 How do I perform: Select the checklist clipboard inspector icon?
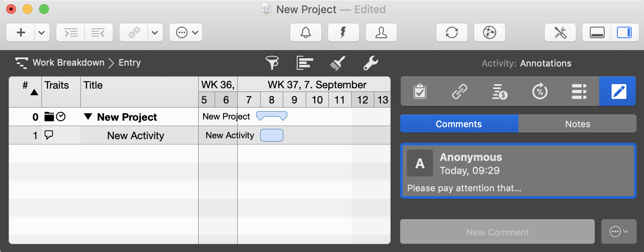pyautogui.click(x=420, y=92)
